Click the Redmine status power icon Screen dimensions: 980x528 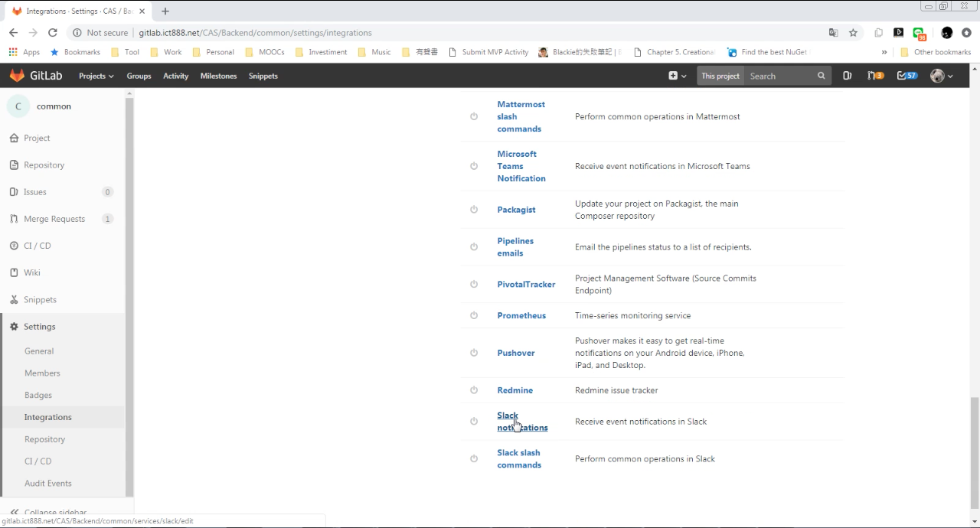pyautogui.click(x=474, y=390)
